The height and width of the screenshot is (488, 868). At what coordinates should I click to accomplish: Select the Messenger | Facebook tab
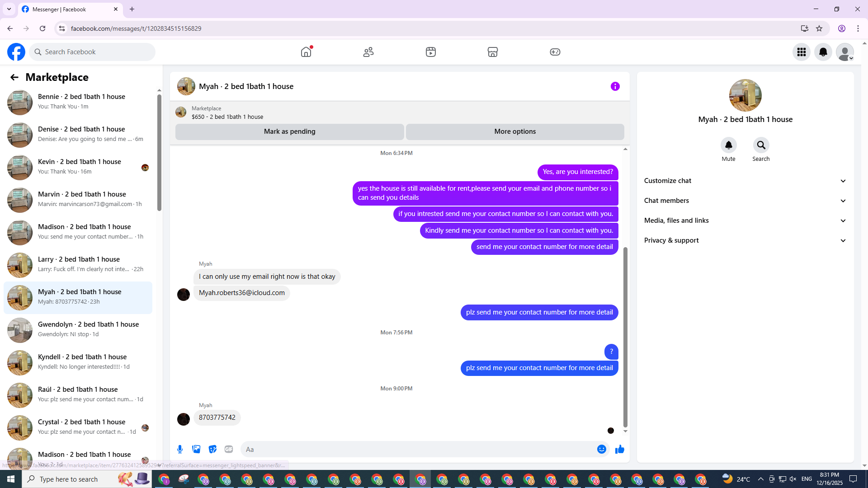pyautogui.click(x=70, y=9)
